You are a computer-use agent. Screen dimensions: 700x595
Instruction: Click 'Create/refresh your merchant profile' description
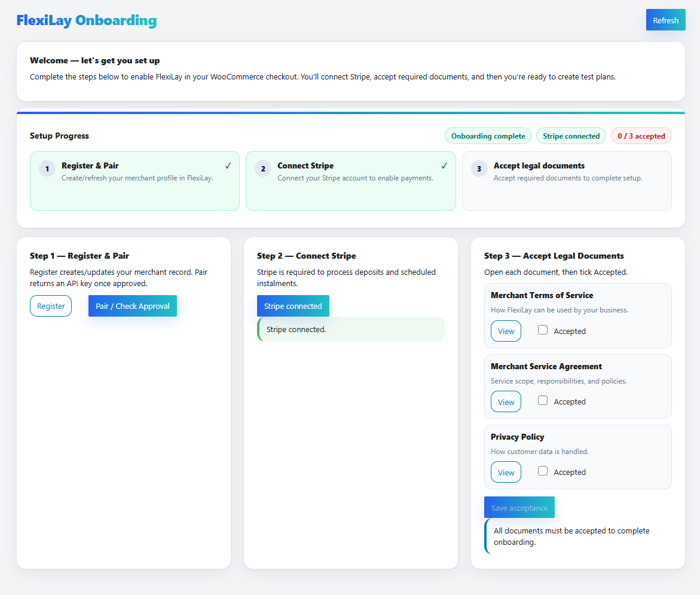pos(137,178)
